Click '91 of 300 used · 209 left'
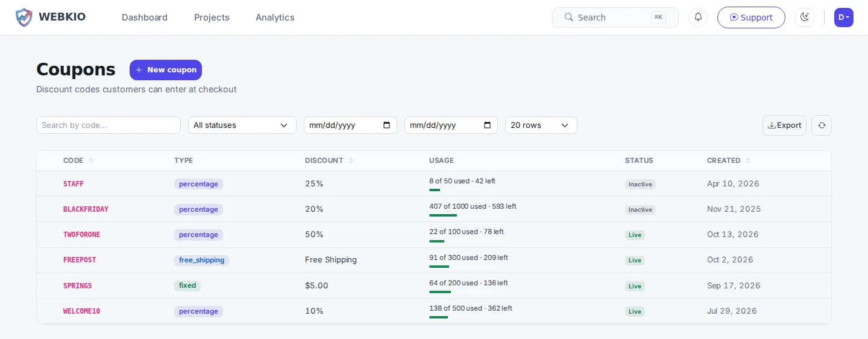This screenshot has width=868, height=339. tap(468, 258)
